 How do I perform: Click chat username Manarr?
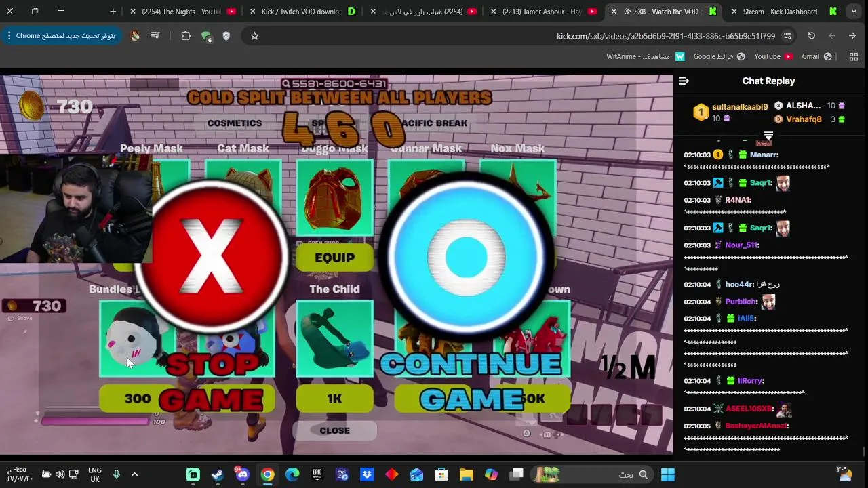764,155
